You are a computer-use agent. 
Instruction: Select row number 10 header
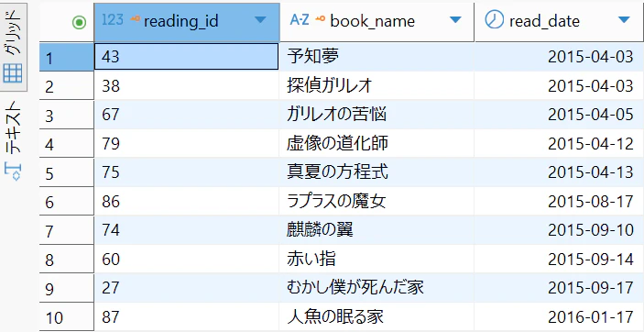pos(67,317)
